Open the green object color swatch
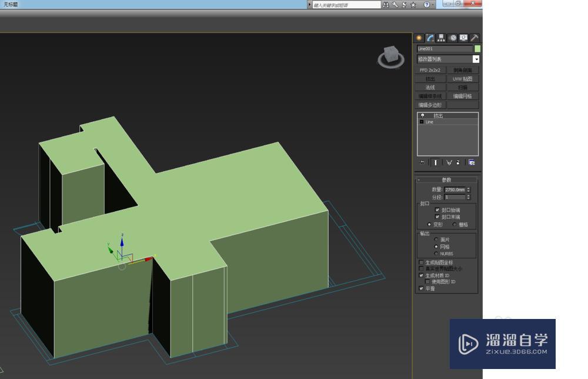The width and height of the screenshot is (588, 379). [x=477, y=49]
